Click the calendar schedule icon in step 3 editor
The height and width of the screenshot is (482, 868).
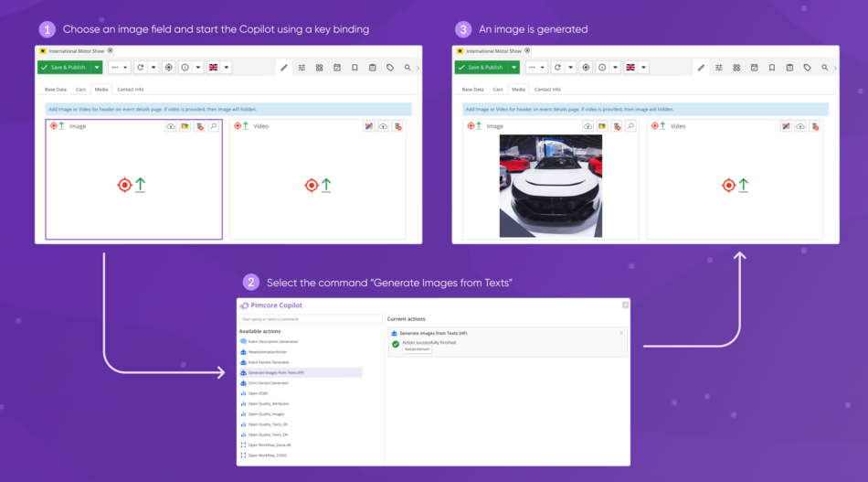click(x=754, y=68)
